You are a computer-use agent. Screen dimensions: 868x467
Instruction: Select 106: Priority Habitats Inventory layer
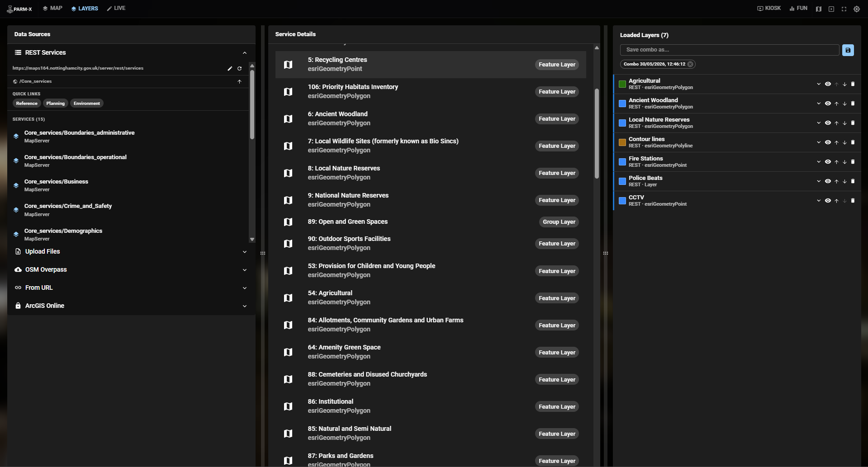(x=431, y=92)
